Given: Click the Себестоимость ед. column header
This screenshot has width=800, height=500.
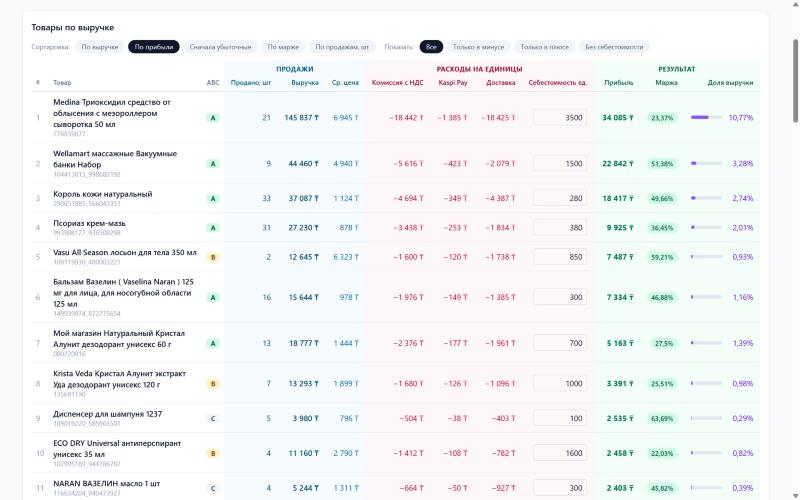Looking at the screenshot, I should (558, 83).
